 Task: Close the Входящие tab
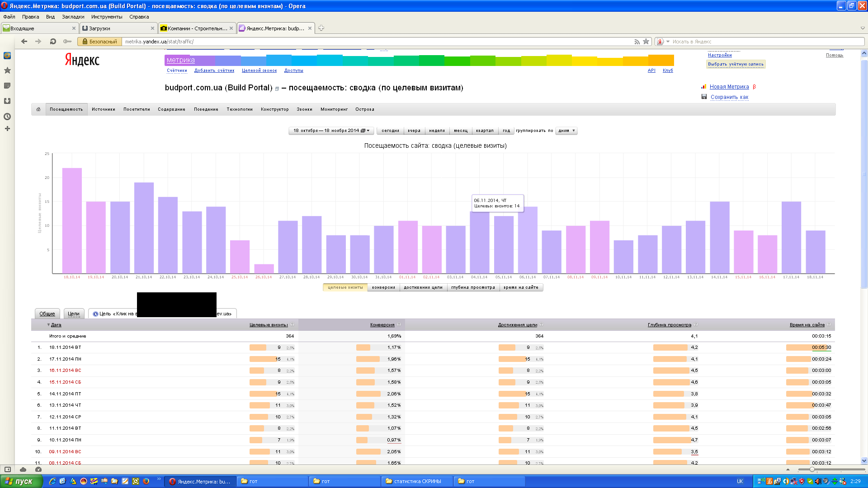pos(74,28)
